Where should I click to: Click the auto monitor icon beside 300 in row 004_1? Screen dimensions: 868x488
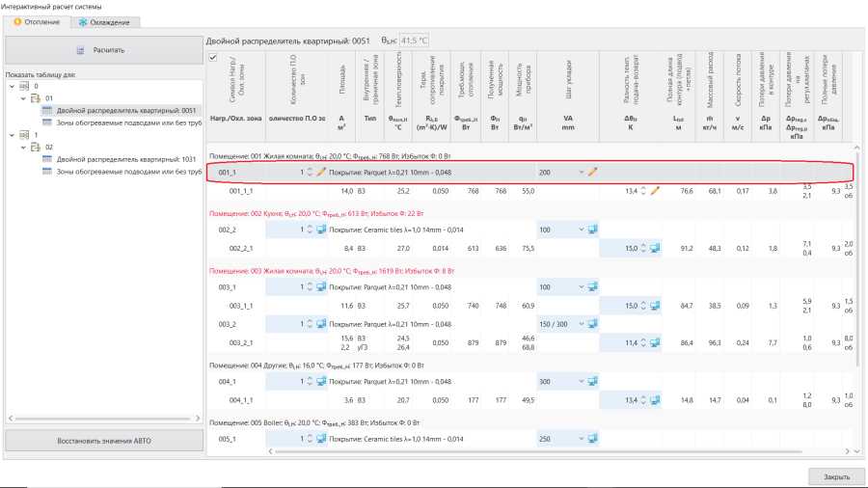(592, 381)
